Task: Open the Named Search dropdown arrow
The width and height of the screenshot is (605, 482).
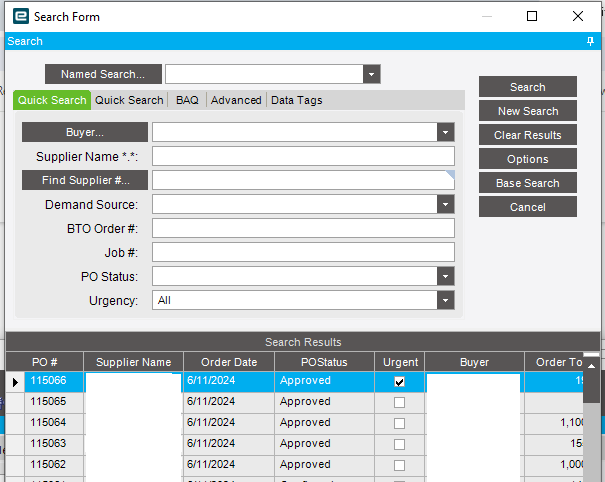Action: [371, 74]
